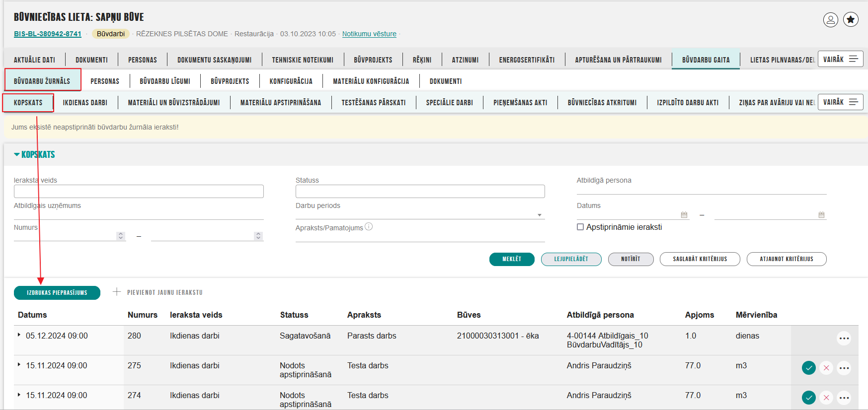Click the plus icon to add new entry
The height and width of the screenshot is (410, 868).
[x=117, y=292]
